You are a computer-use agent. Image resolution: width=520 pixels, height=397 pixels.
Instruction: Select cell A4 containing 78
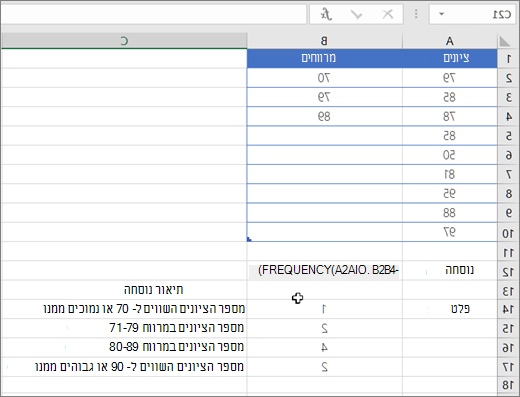(450, 116)
